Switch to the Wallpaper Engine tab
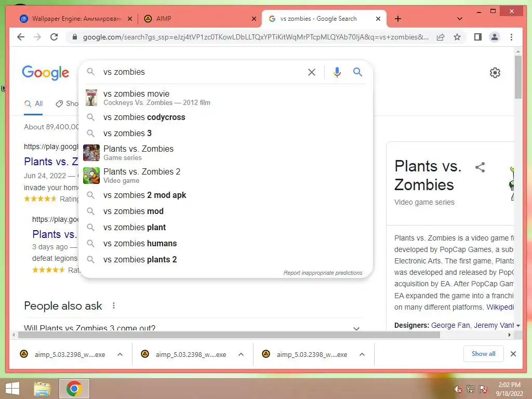532x399 pixels. tap(75, 19)
